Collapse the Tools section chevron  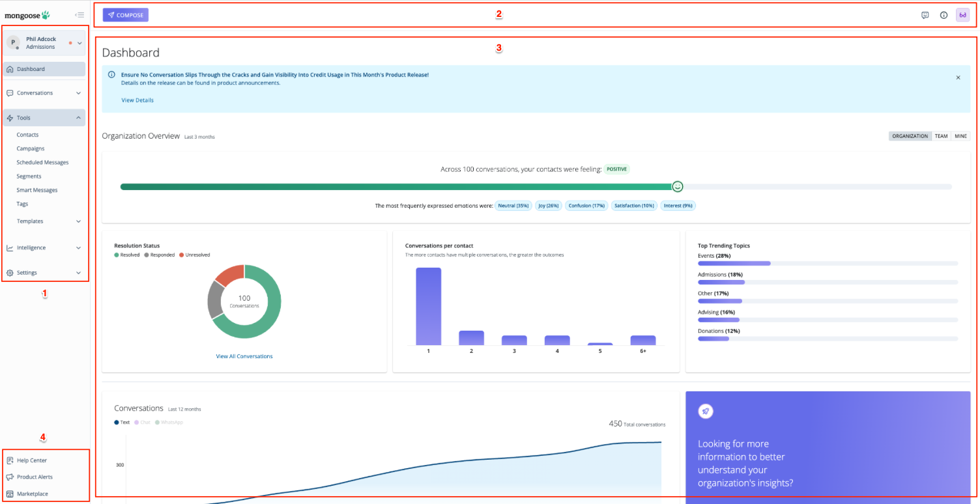point(78,118)
